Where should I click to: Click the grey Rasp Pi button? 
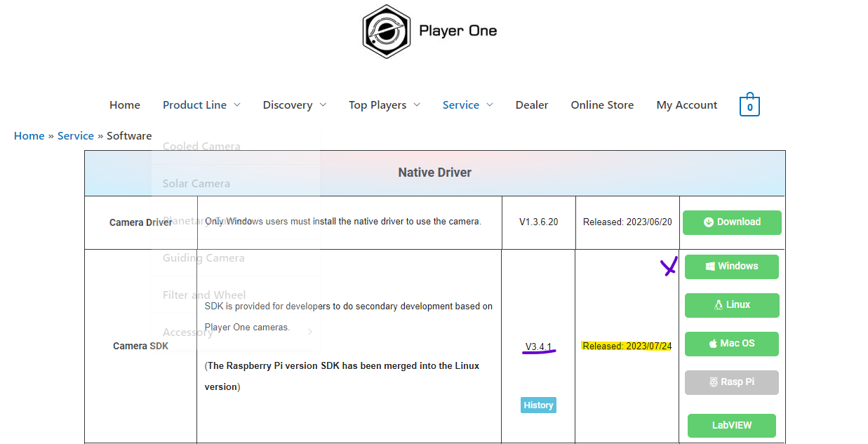coord(732,382)
